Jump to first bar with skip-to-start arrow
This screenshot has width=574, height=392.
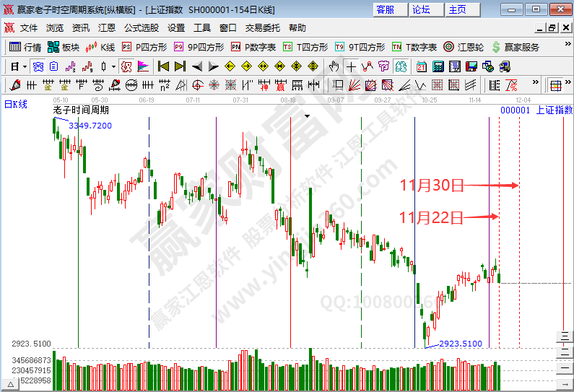[x=164, y=66]
